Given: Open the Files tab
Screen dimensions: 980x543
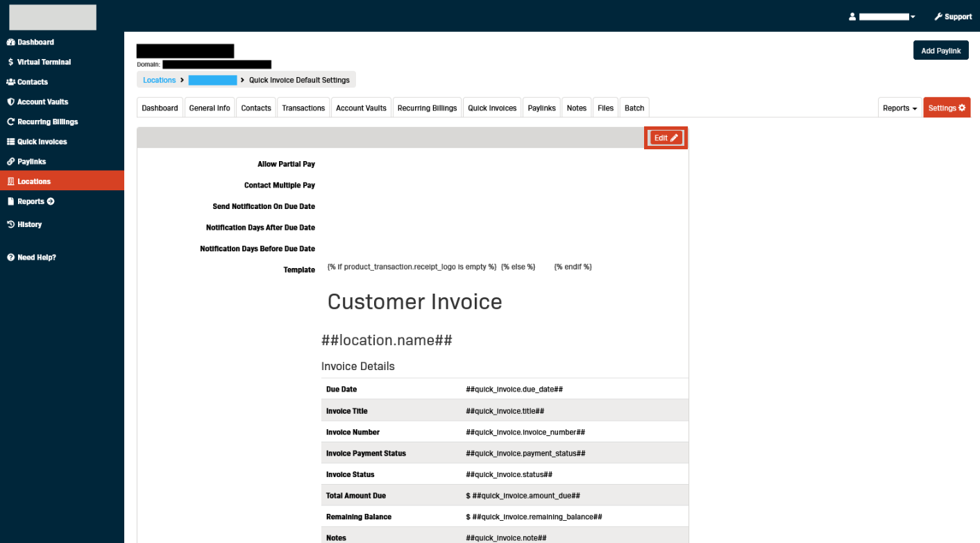Looking at the screenshot, I should click(x=605, y=108).
